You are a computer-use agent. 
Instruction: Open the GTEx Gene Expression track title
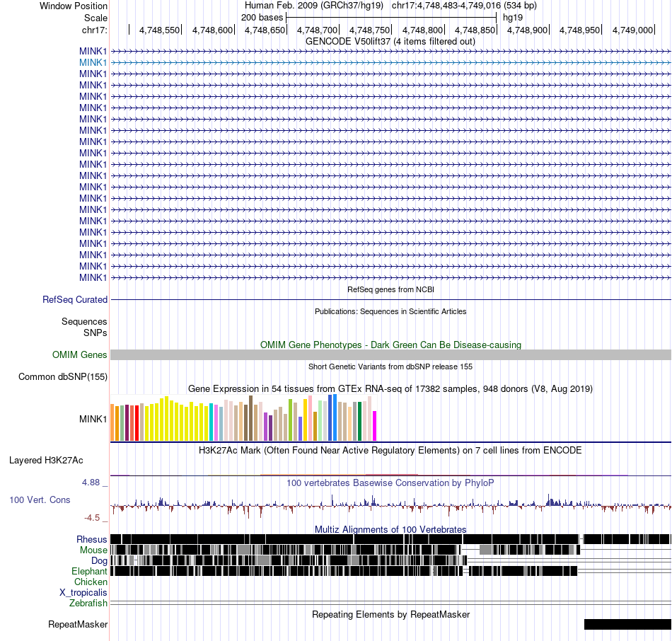390,389
